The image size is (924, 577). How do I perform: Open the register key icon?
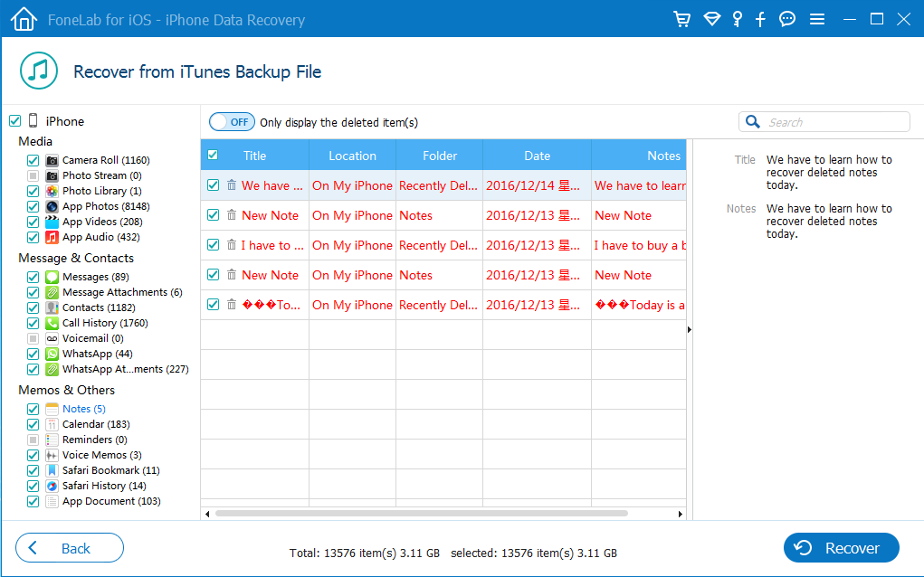click(x=738, y=19)
